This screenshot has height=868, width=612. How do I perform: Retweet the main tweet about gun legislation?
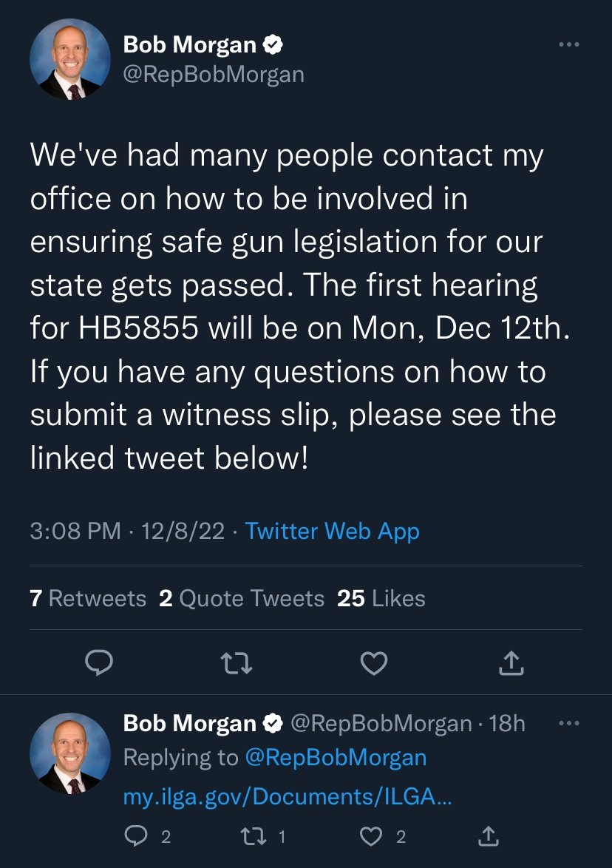coord(237,662)
